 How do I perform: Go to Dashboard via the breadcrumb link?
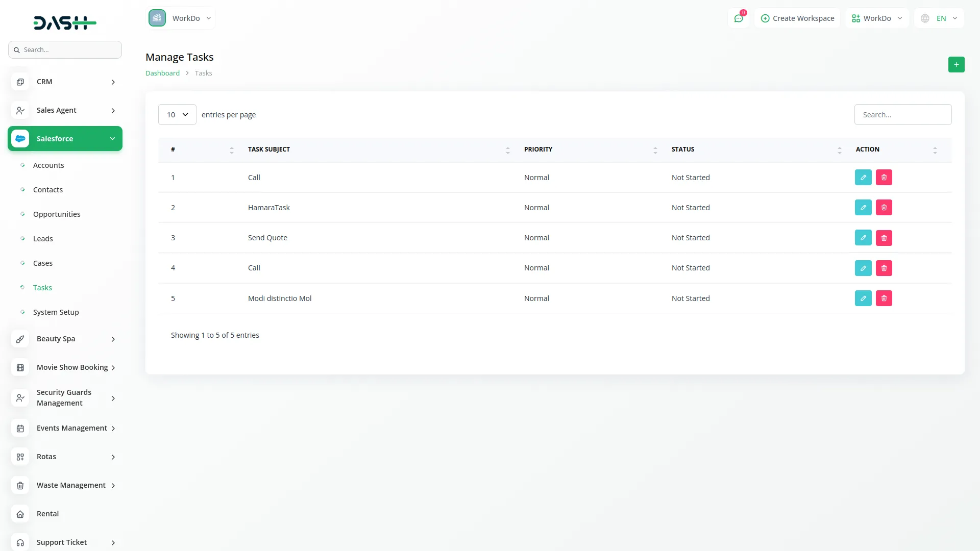coord(162,72)
